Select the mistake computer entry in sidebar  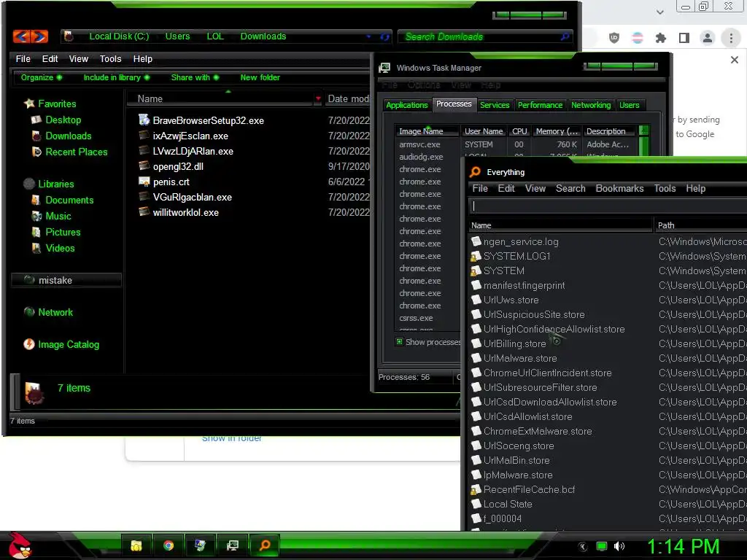[x=66, y=280]
